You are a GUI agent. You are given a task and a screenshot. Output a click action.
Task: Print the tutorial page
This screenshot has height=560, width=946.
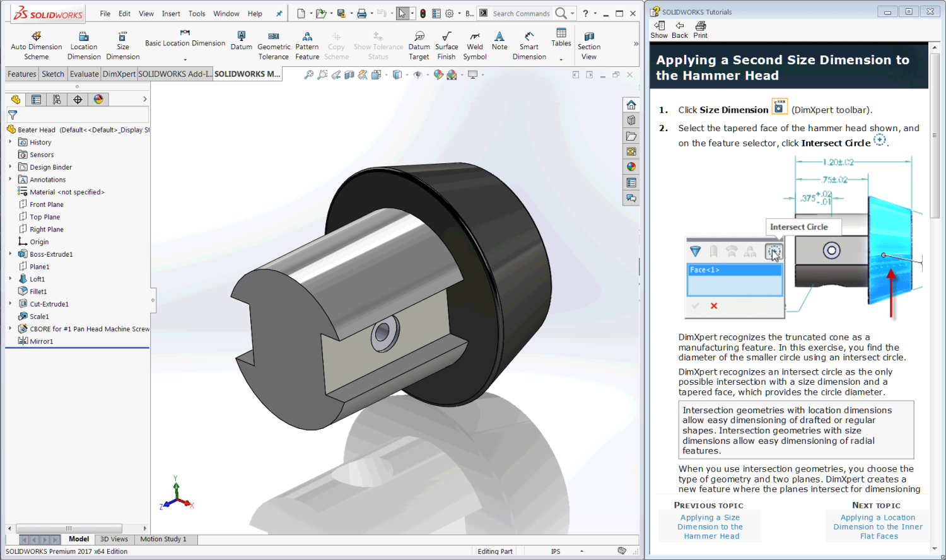tap(700, 29)
